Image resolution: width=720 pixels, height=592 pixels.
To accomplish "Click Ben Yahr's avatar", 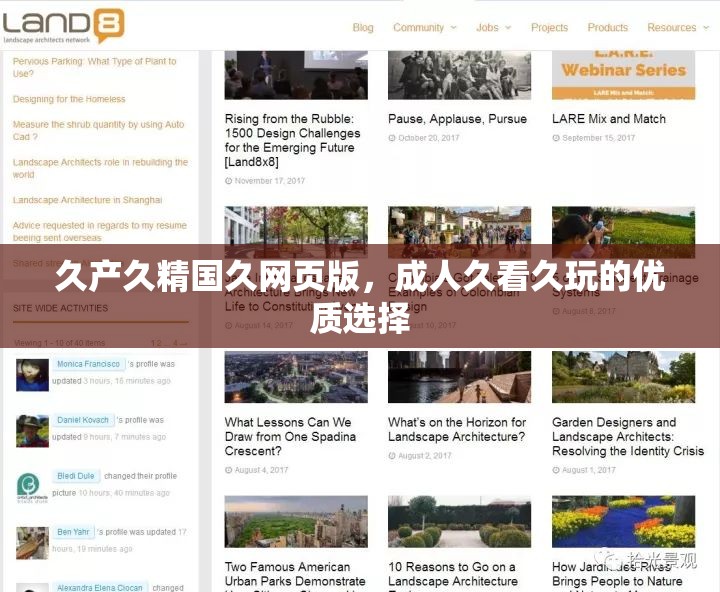I will point(32,543).
